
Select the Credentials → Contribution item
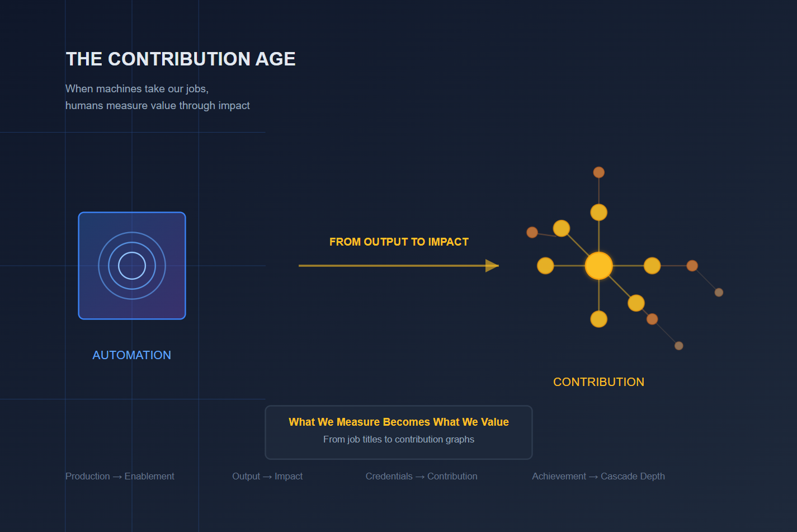(x=421, y=477)
